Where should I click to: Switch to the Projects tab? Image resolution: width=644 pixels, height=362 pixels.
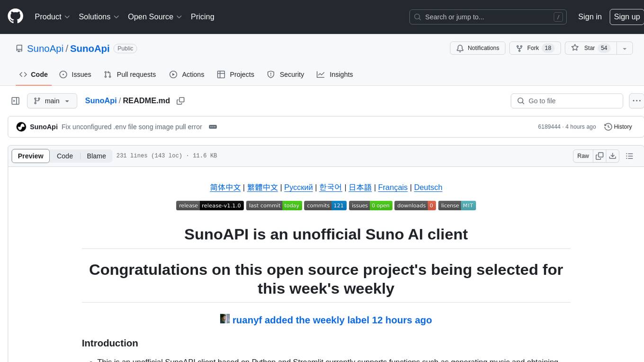coord(235,74)
